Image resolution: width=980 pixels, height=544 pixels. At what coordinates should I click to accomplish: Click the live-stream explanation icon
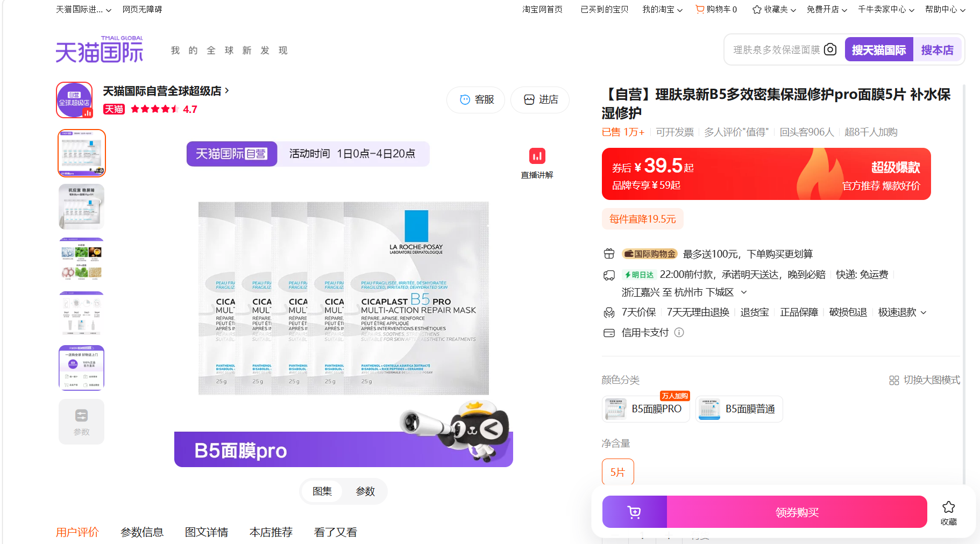pos(537,156)
